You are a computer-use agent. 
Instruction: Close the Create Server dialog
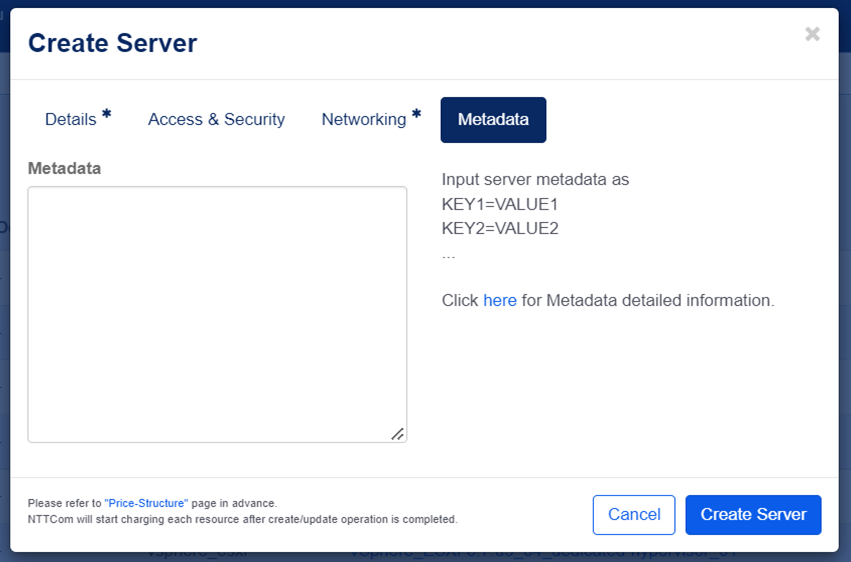pos(812,34)
